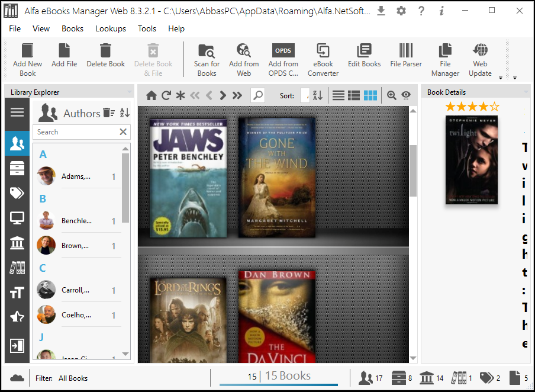The width and height of the screenshot is (535, 392).
Task: Expand the Book Details panel dropdown
Action: click(526, 92)
